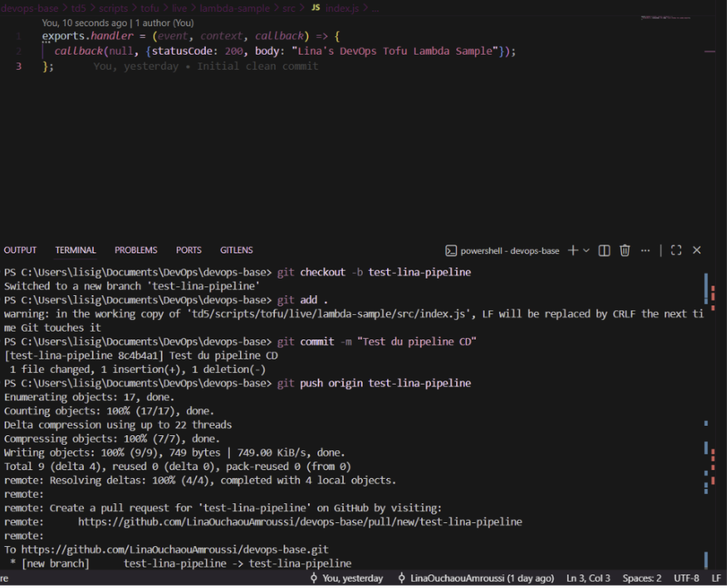Close the terminal panel with the X
Viewport: 727px width, 588px height.
696,250
